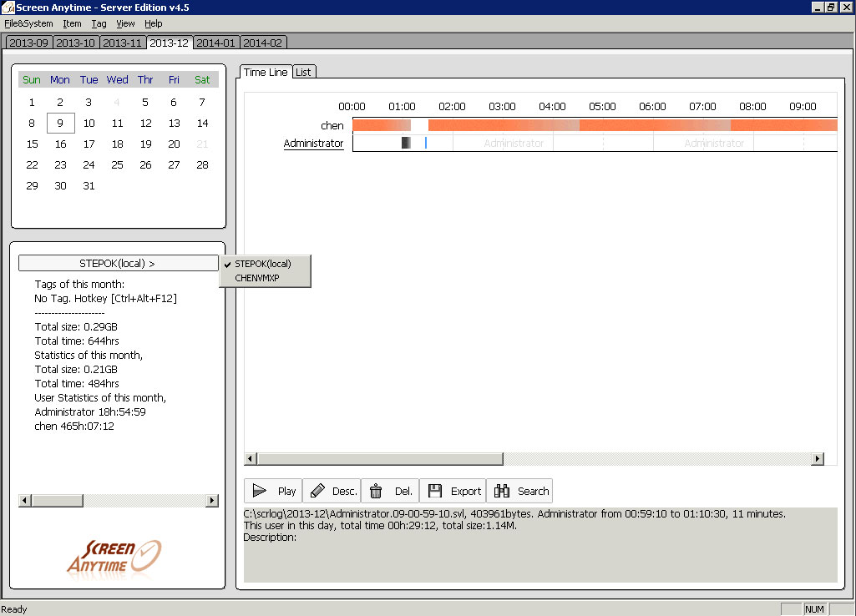Image resolution: width=856 pixels, height=616 pixels.
Task: Open the Item menu
Action: tap(72, 23)
